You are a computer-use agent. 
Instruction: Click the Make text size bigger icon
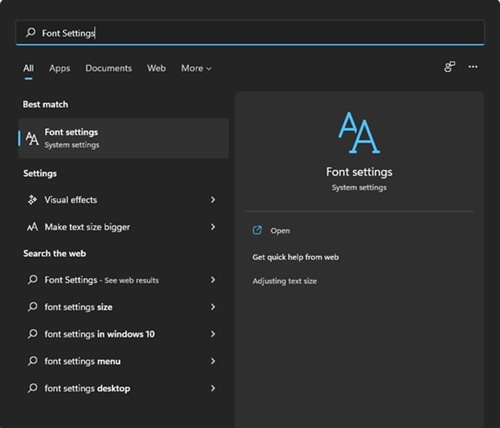(32, 227)
